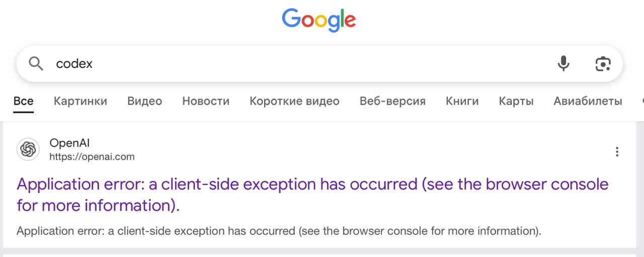Click the Google logo

click(319, 20)
